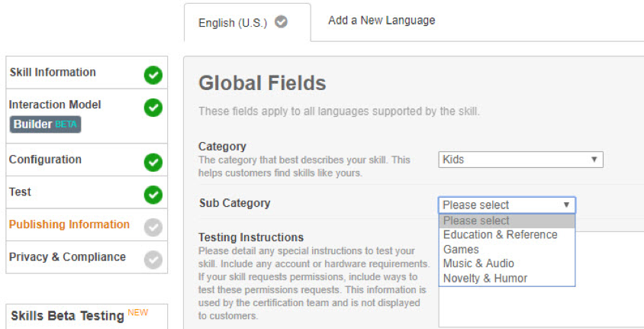Collapse the Sub Category dropdown
This screenshot has width=644, height=329.
(x=507, y=205)
